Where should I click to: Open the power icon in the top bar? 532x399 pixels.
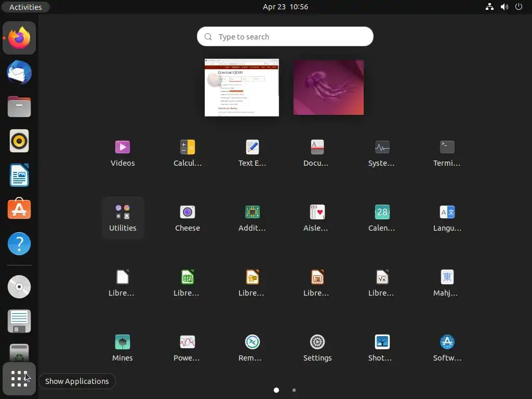click(x=519, y=7)
